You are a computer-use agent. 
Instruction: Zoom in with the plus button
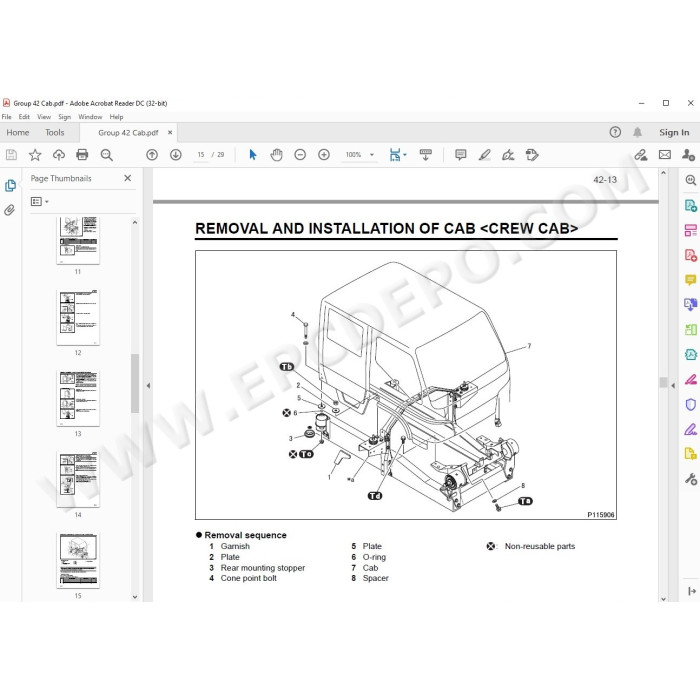click(x=324, y=155)
